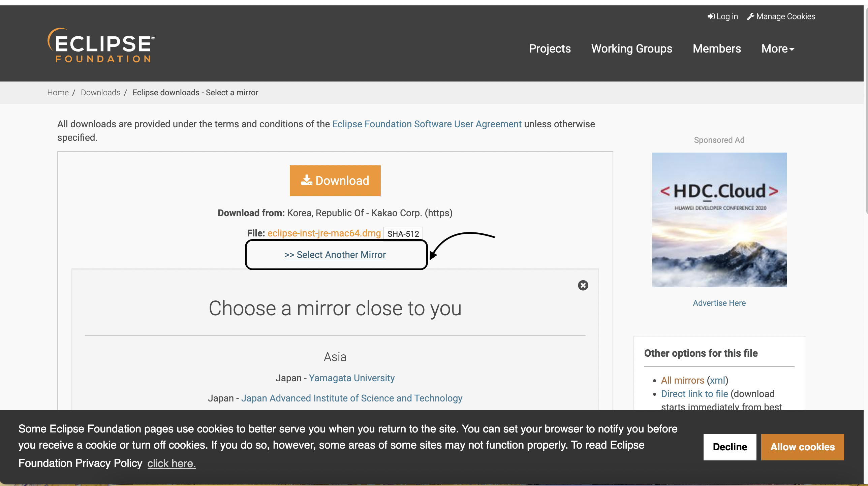Decline cookies in the banner
The image size is (868, 486).
730,447
